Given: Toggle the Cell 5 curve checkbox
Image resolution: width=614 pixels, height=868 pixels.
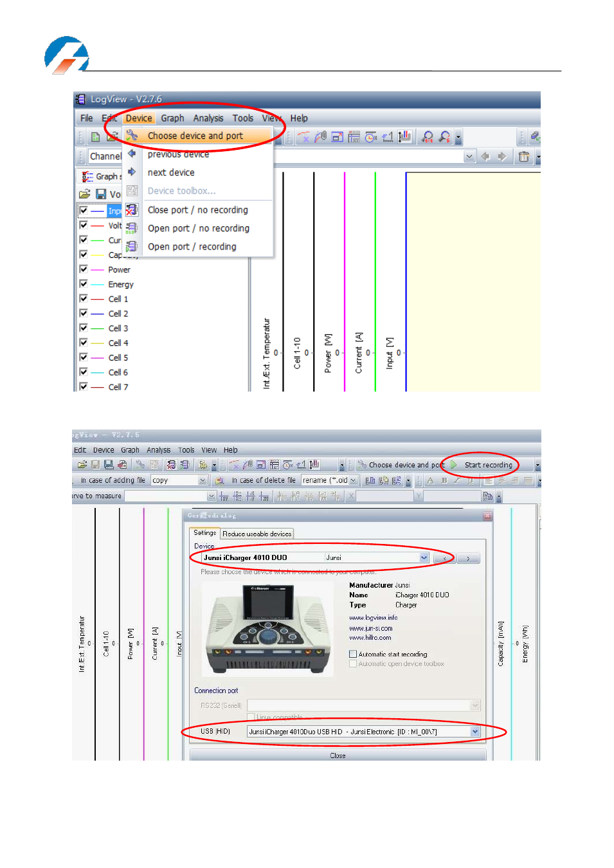Looking at the screenshot, I should click(x=84, y=357).
